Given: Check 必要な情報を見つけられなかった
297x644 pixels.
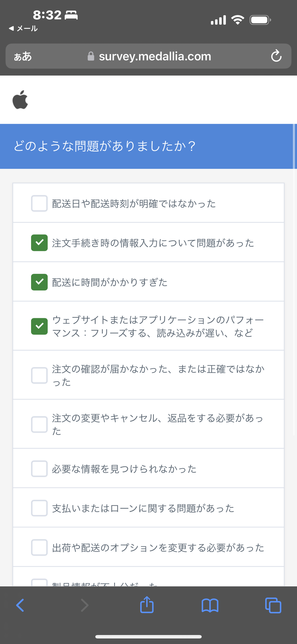Looking at the screenshot, I should (x=39, y=469).
